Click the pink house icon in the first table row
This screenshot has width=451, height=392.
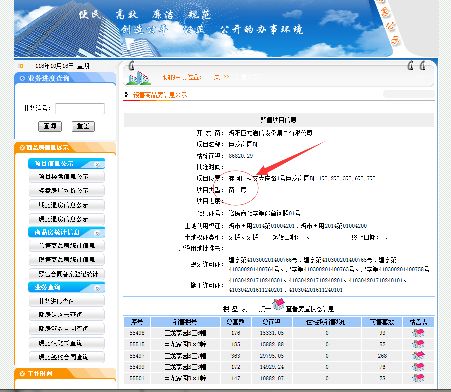(x=418, y=333)
